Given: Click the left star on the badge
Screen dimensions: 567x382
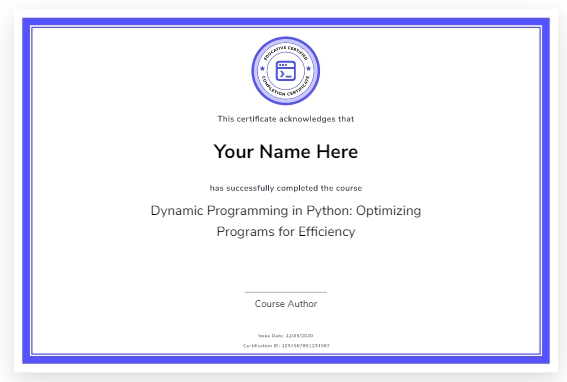Looking at the screenshot, I should [263, 68].
